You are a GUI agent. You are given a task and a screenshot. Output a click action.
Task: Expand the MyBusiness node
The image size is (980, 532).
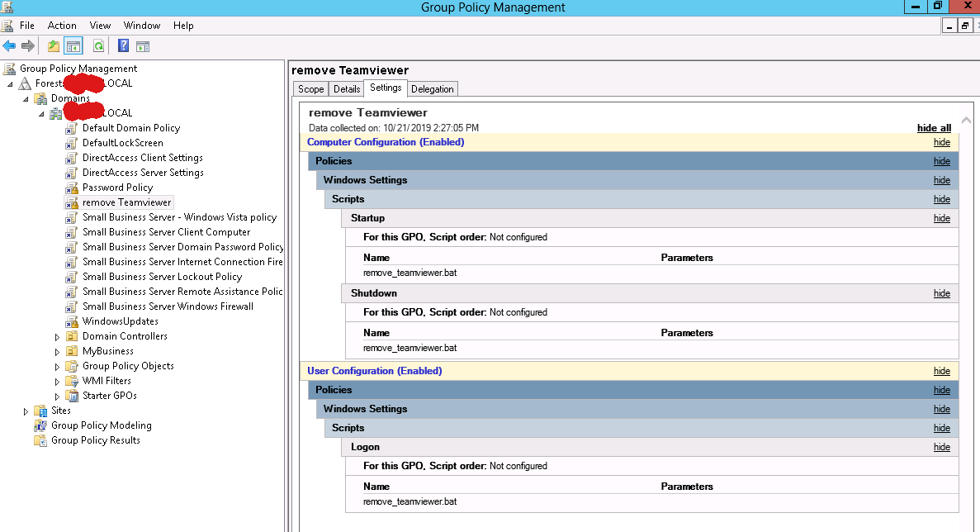[x=57, y=352]
